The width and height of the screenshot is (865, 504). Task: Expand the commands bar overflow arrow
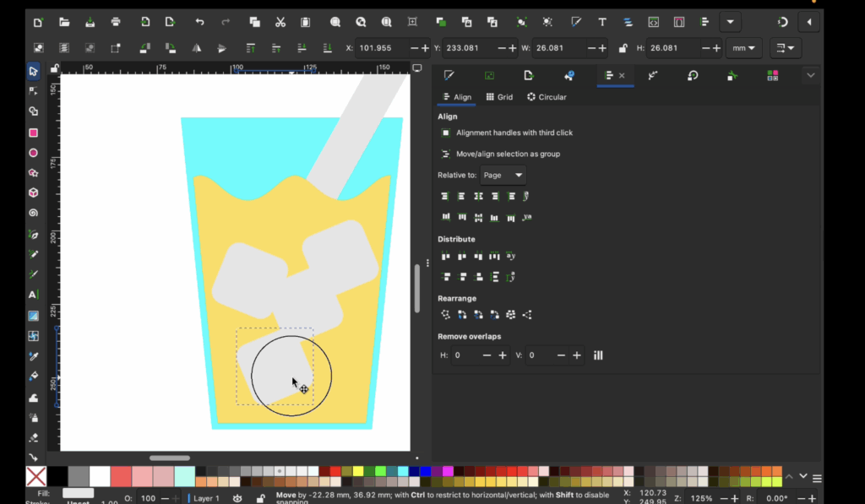[731, 22]
